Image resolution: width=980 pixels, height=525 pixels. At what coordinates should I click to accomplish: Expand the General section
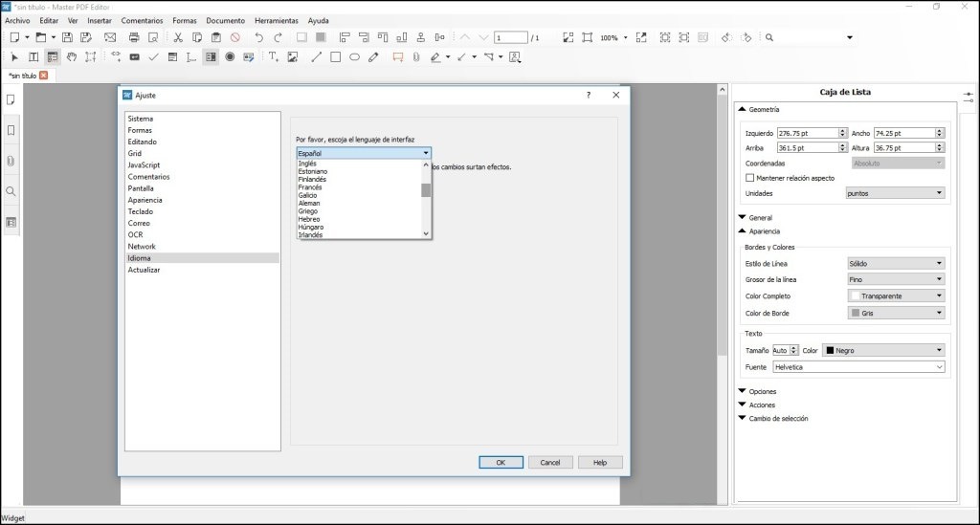pyautogui.click(x=742, y=217)
